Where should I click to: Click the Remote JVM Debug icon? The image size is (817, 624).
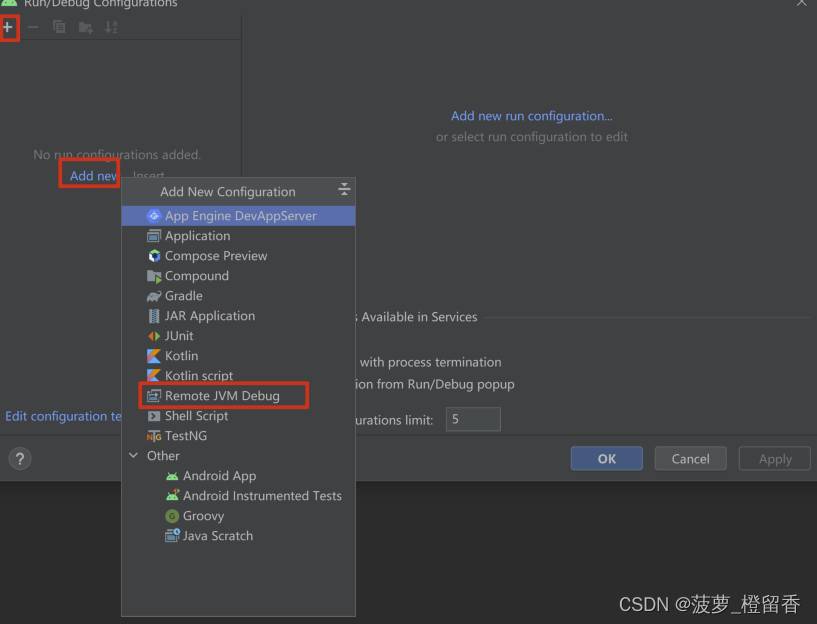pos(154,396)
